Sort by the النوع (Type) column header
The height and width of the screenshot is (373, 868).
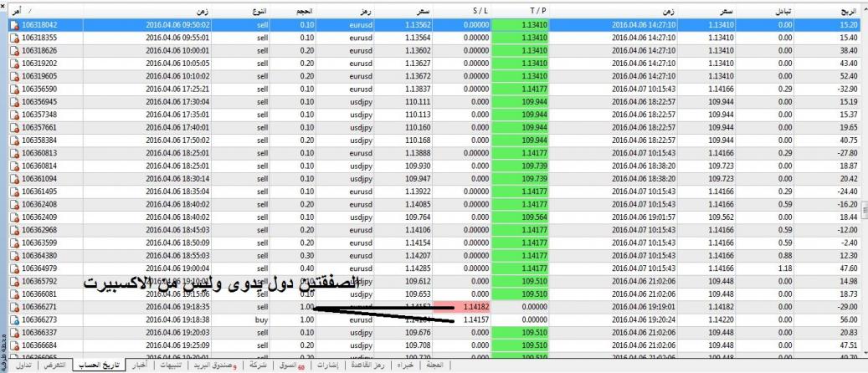pos(243,11)
